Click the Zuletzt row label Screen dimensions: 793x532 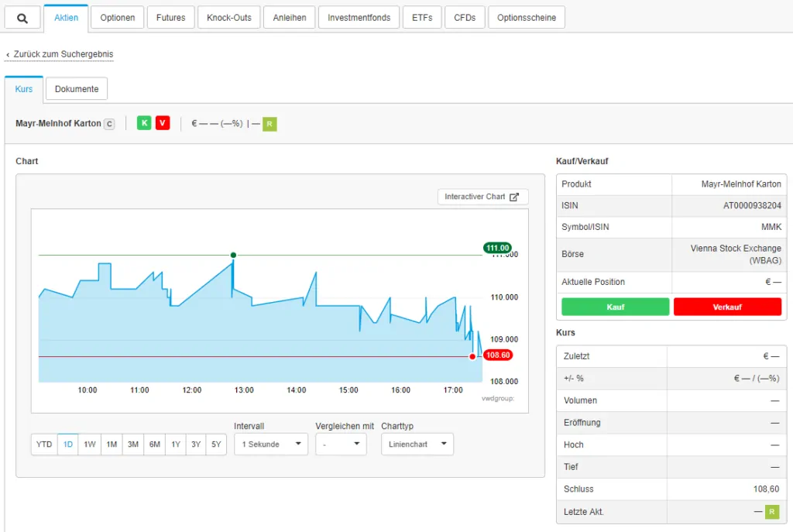pos(576,356)
